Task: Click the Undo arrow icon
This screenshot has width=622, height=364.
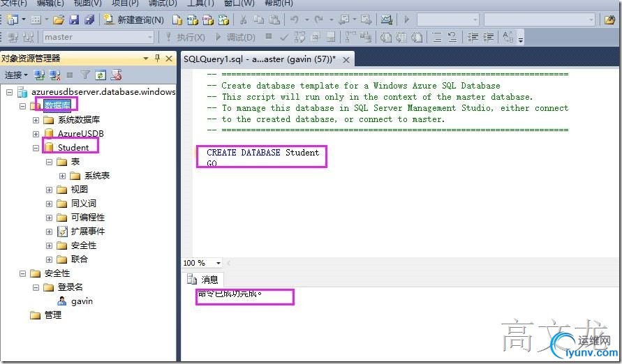Action: 294,20
